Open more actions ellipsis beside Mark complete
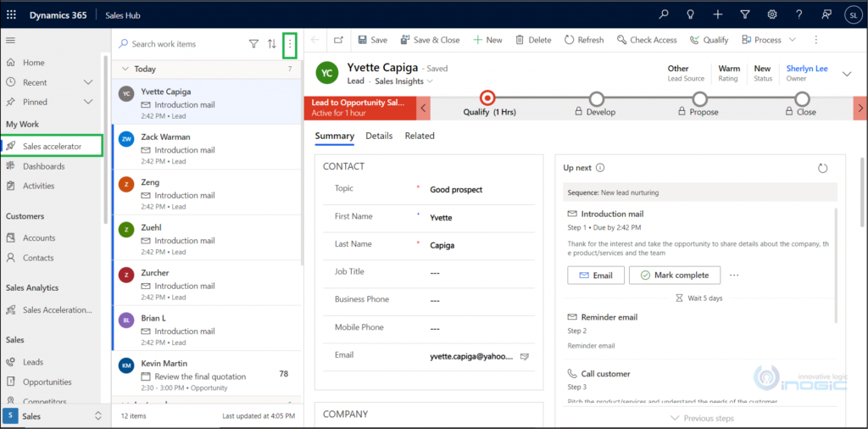Image resolution: width=868 pixels, height=429 pixels. click(734, 275)
